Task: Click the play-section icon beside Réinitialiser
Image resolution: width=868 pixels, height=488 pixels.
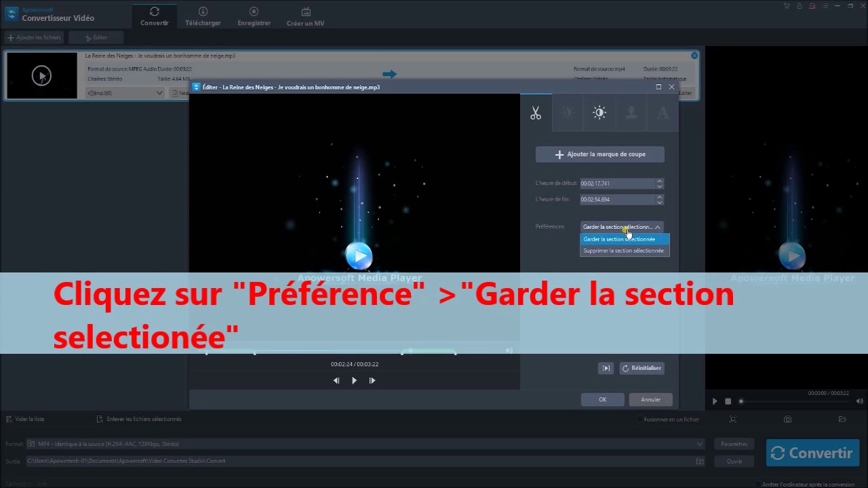Action: 606,368
